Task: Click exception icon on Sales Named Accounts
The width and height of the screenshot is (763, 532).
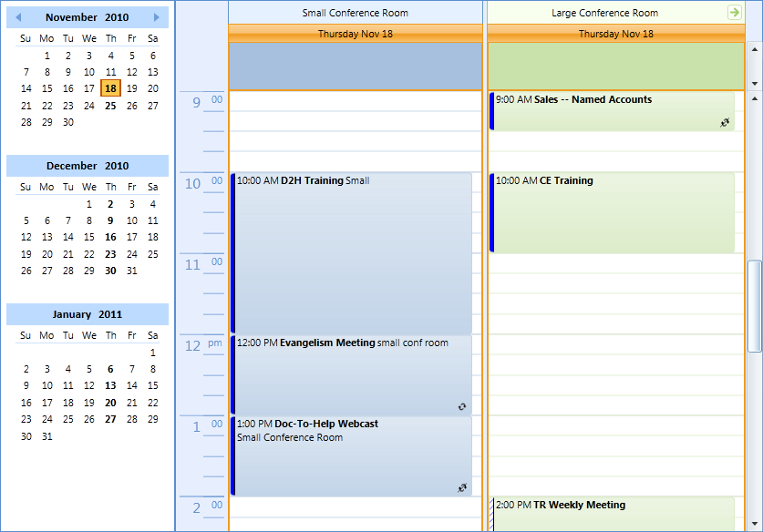Action: (x=725, y=123)
